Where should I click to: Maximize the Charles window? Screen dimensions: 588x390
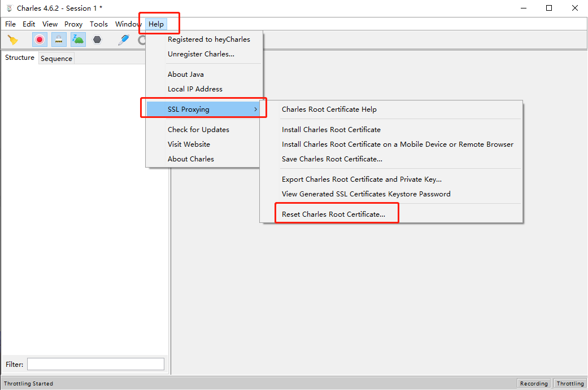[x=549, y=8]
